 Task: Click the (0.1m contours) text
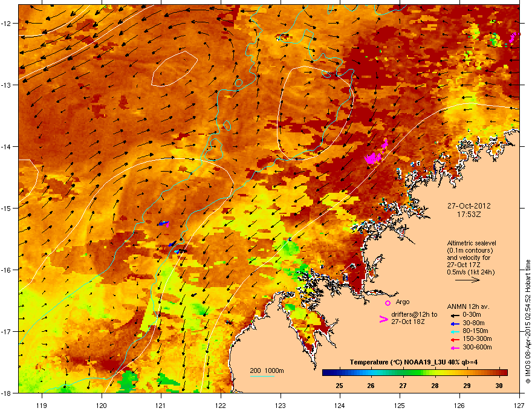470,250
